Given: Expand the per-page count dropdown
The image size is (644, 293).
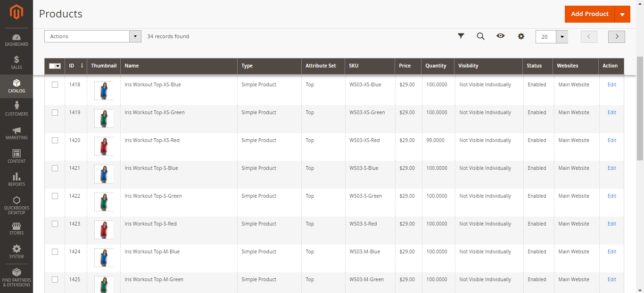Looking at the screenshot, I should (561, 37).
